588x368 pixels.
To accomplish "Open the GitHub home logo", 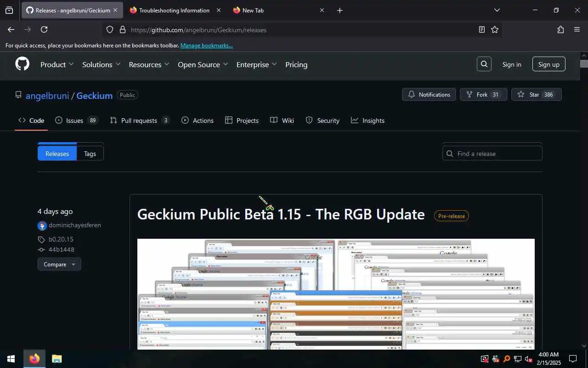I will [23, 64].
